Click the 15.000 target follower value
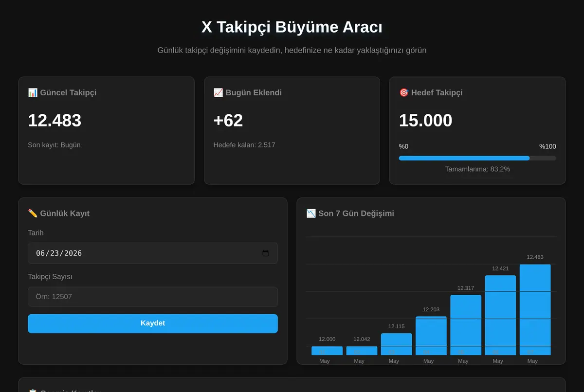This screenshot has height=392, width=584. [x=426, y=121]
